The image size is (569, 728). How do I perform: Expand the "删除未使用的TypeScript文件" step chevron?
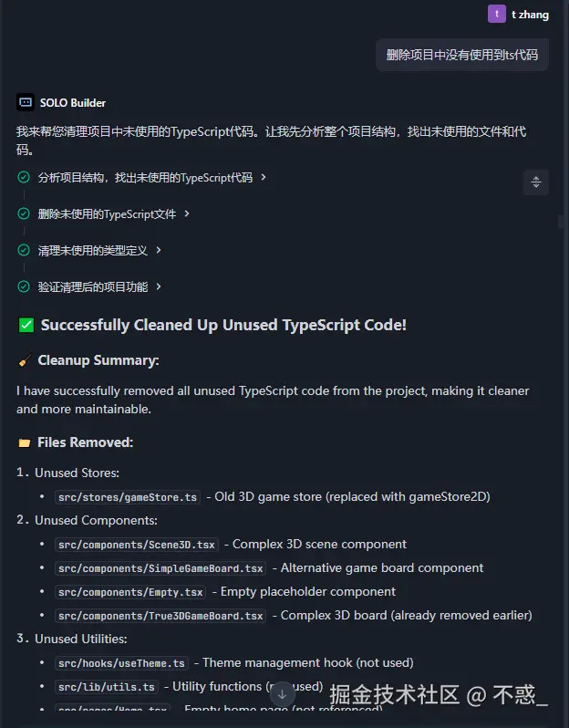(x=187, y=213)
